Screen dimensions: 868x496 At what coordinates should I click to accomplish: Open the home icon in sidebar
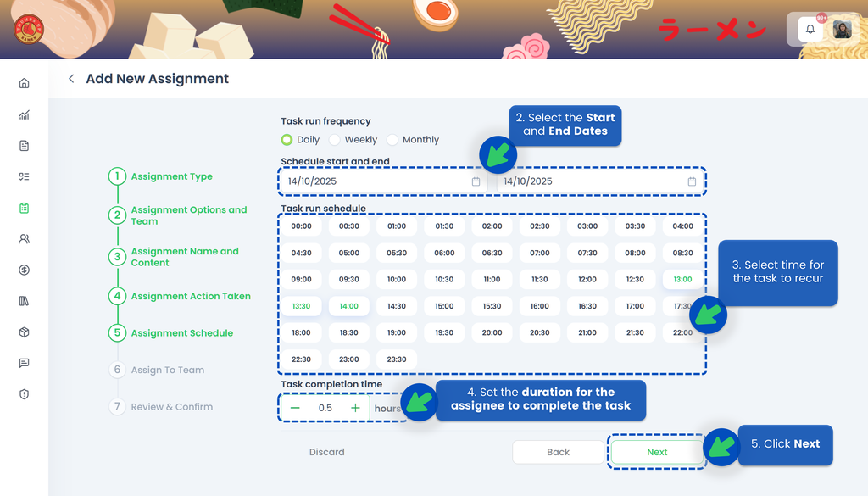pyautogui.click(x=24, y=83)
